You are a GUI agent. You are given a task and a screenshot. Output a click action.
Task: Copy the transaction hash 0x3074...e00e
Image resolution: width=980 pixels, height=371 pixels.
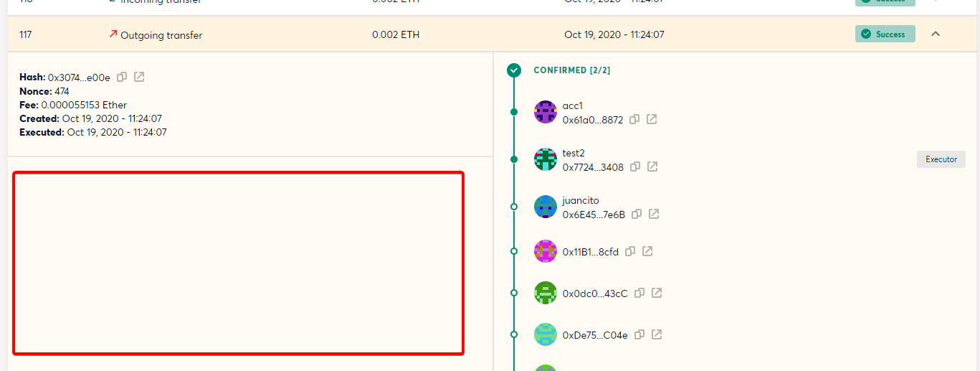coord(122,77)
